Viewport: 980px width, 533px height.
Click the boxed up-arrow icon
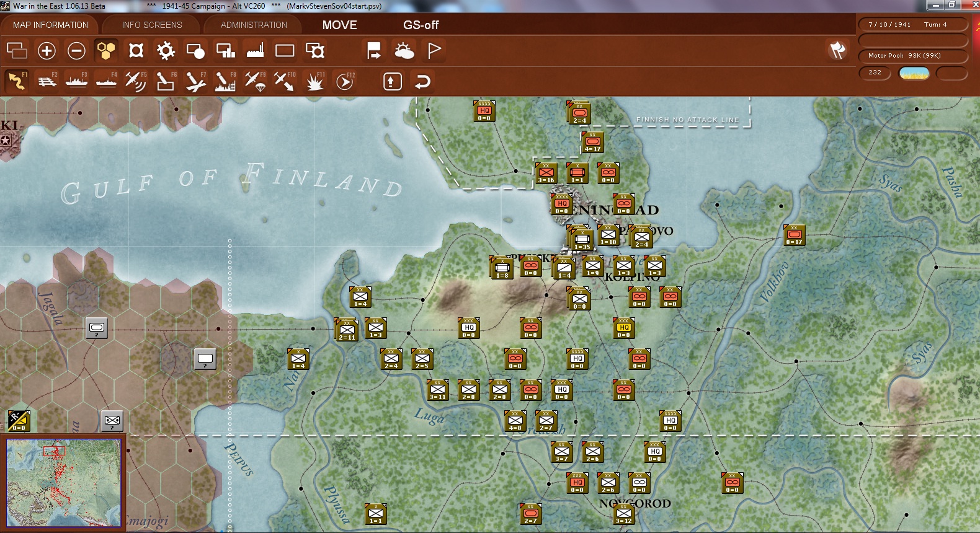click(393, 81)
